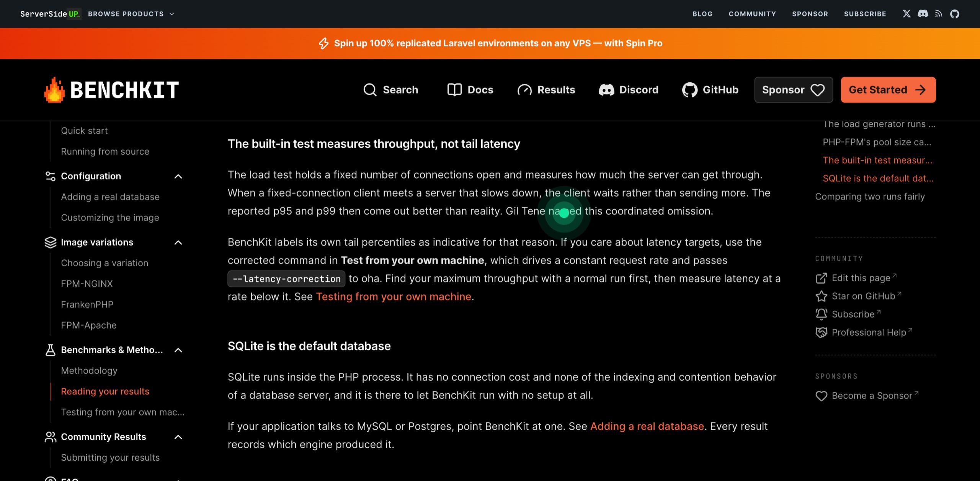Open FPM-Apache sidebar item
Screen dimensions: 980x481
(88, 325)
